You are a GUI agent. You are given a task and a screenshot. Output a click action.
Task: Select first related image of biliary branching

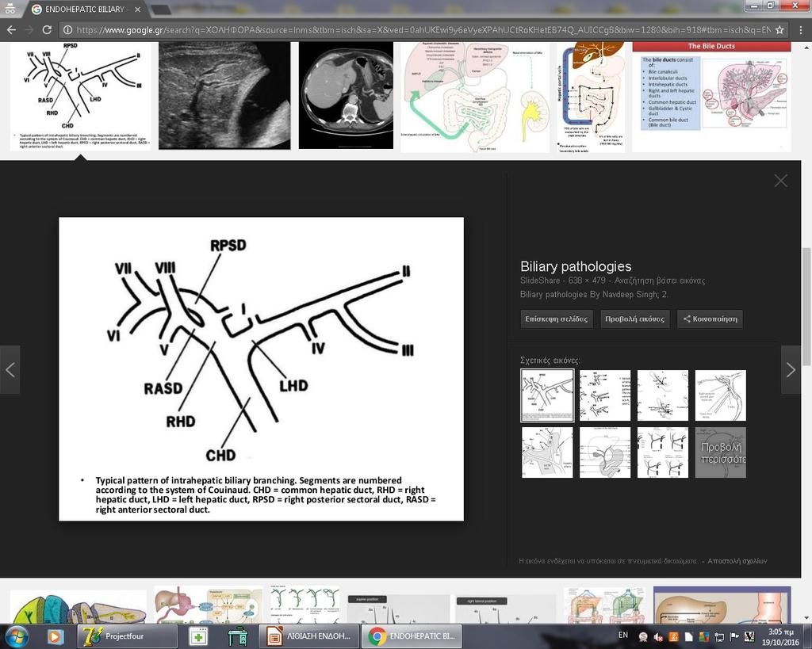pyautogui.click(x=547, y=395)
